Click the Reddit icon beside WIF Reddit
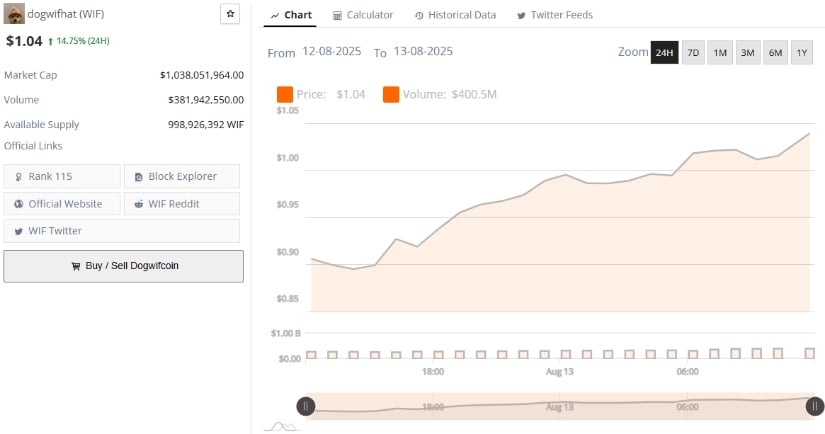The height and width of the screenshot is (434, 825). pyautogui.click(x=139, y=204)
